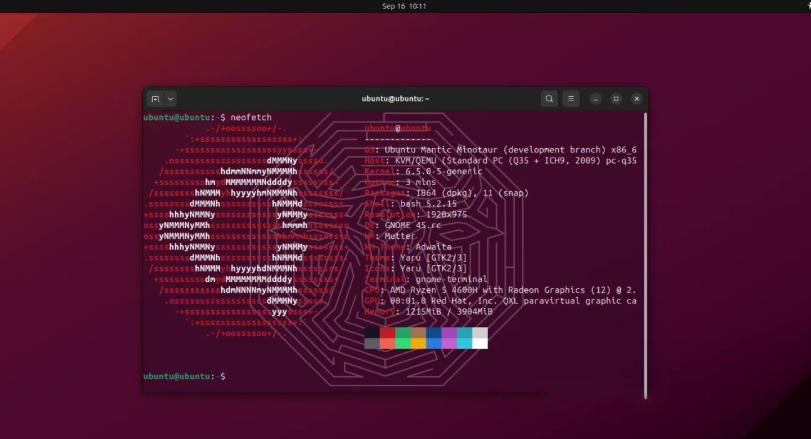Click the Shell bash 5.2.15 line
This screenshot has height=439, width=811.
pyautogui.click(x=410, y=204)
